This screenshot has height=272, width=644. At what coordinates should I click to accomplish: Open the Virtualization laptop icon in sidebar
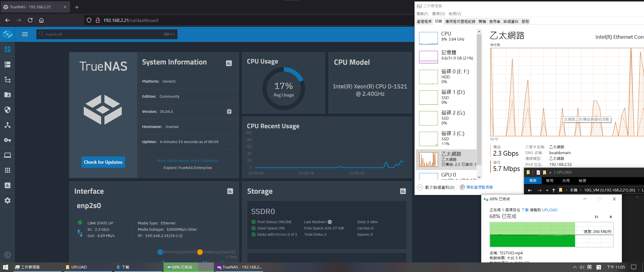coord(8,155)
